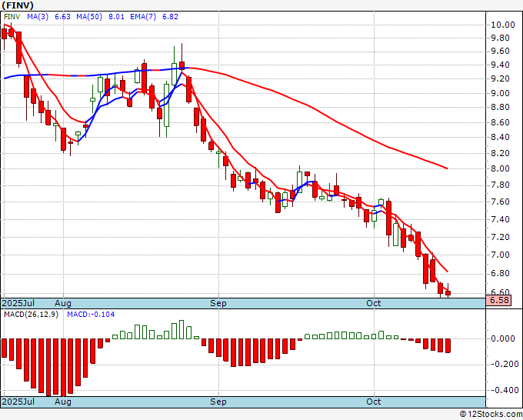
Task: Click the 7.40 price axis label
Action: pos(501,219)
